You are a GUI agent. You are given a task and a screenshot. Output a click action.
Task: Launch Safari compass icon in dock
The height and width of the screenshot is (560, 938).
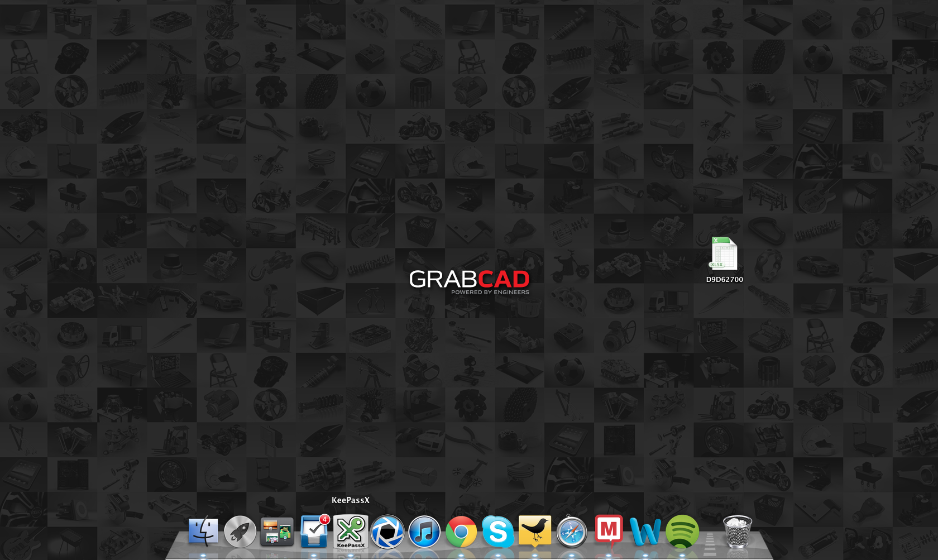[x=572, y=532]
